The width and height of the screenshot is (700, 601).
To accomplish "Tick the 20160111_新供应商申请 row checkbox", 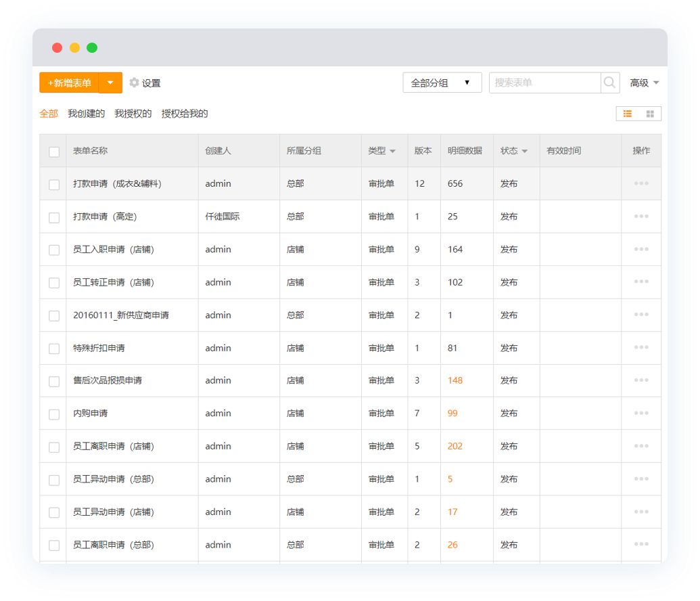I will tap(54, 316).
